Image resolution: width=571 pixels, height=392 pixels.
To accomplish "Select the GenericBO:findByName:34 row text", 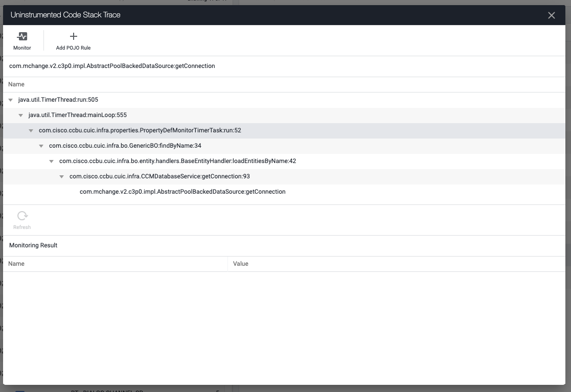I will click(x=125, y=146).
